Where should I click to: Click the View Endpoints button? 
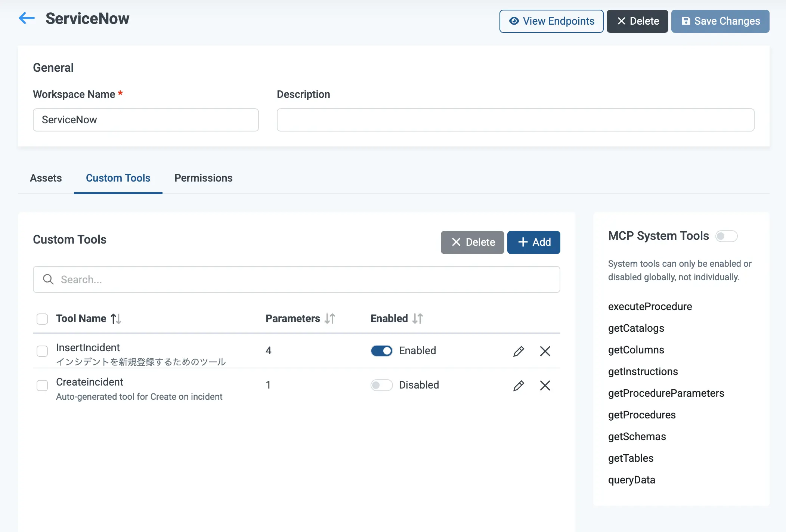pos(551,21)
